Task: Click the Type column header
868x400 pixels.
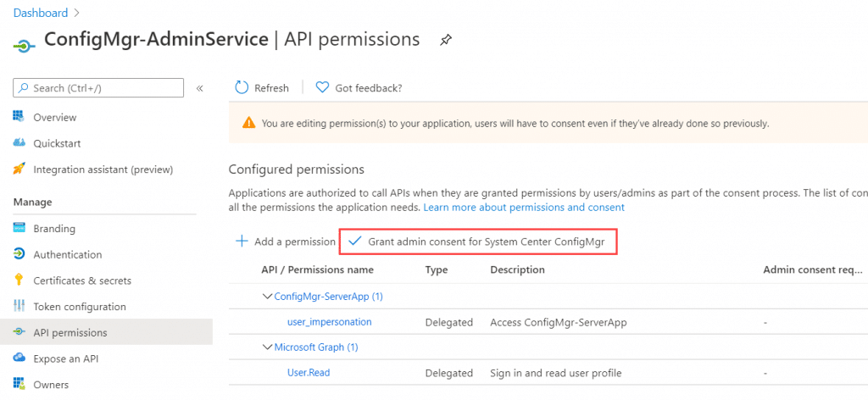Action: point(437,270)
